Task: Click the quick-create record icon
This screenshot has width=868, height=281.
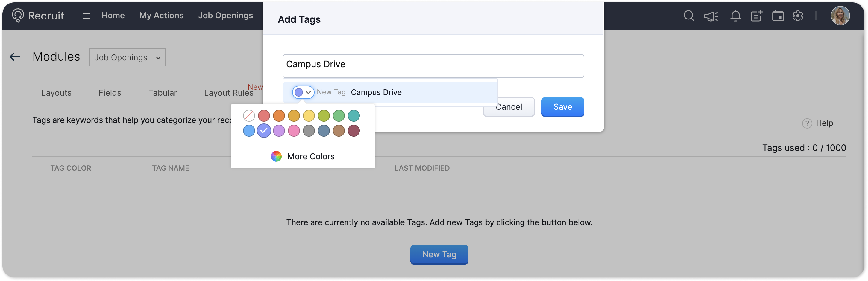Action: pos(756,16)
